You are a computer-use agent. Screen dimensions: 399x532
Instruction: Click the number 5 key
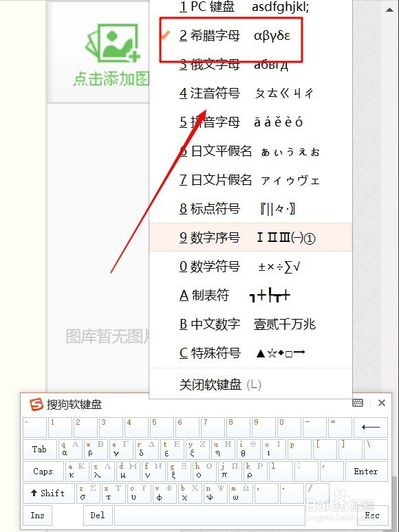[162, 428]
